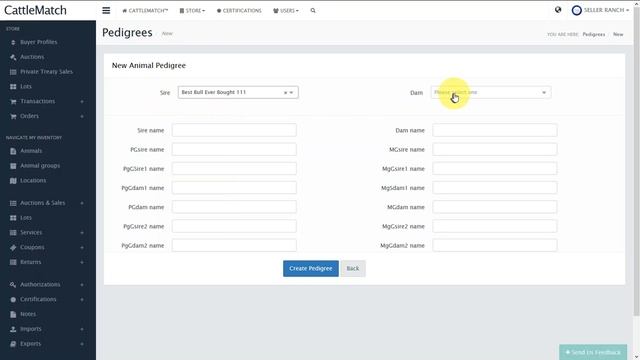Viewport: 640px width, 360px height.
Task: Expand the Services submenu plus
Action: [x=82, y=233]
